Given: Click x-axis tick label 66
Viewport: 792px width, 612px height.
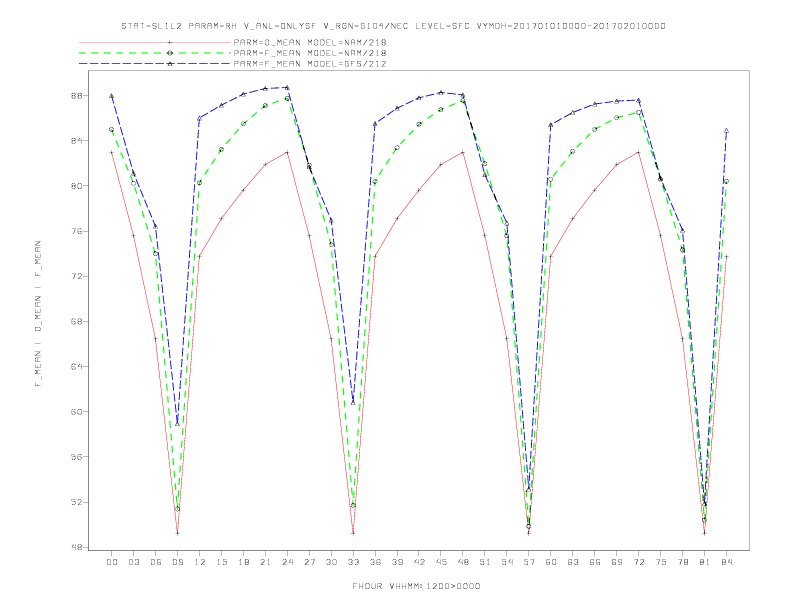Looking at the screenshot, I should click(595, 562).
